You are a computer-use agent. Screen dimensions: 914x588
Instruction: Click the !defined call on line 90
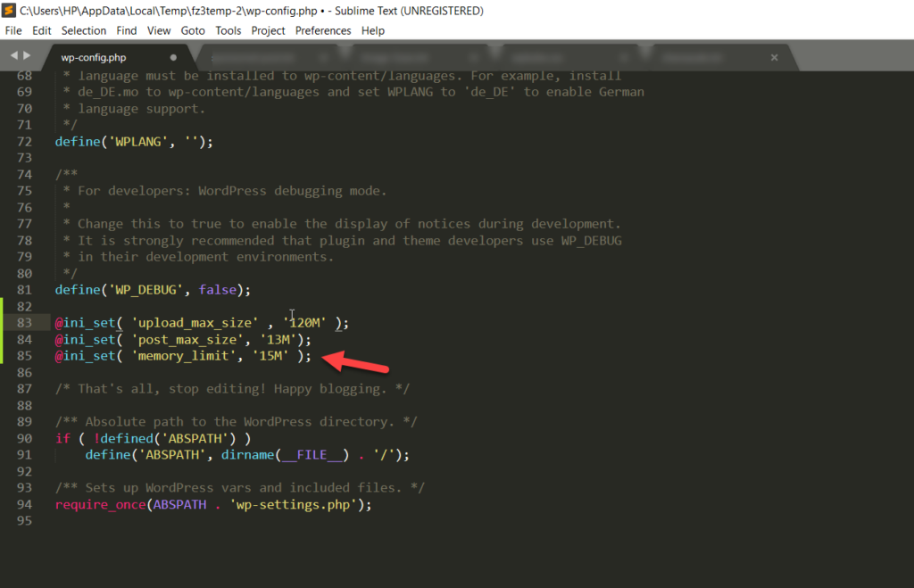coord(123,439)
